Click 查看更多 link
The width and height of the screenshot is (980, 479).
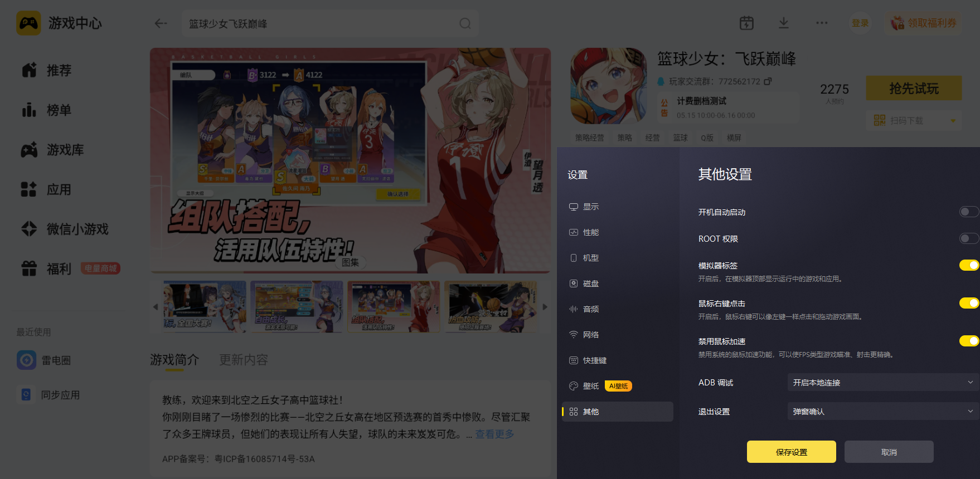(494, 434)
